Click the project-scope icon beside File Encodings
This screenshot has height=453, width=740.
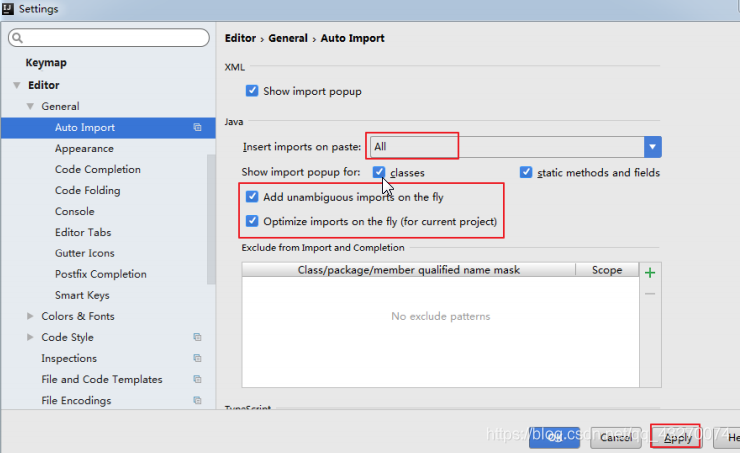point(197,400)
